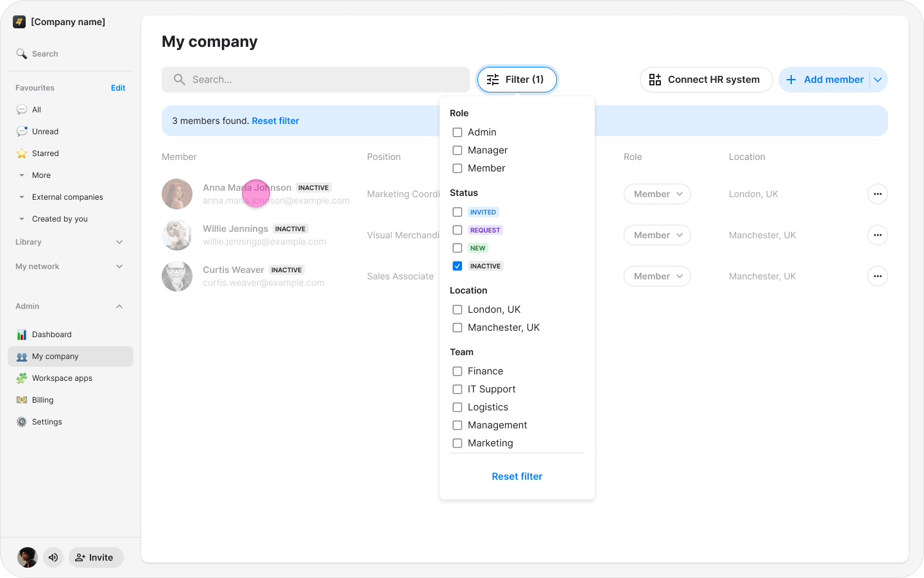
Task: Check the INVITED status filter
Action: (458, 212)
